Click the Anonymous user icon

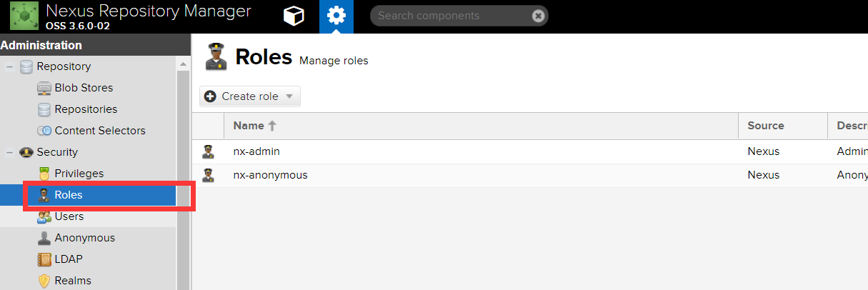[x=44, y=238]
